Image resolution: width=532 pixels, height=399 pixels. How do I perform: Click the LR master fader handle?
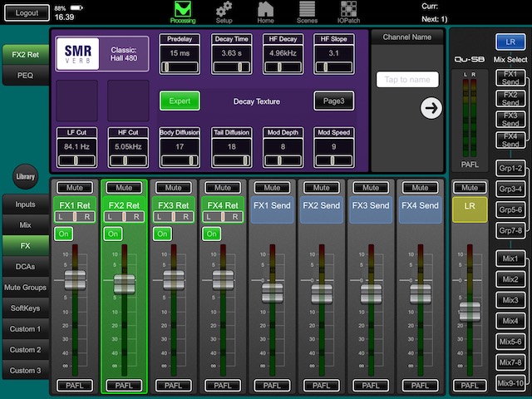470,312
